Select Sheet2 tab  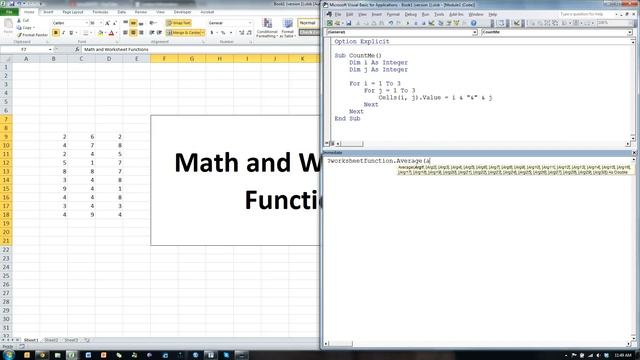tap(51, 340)
